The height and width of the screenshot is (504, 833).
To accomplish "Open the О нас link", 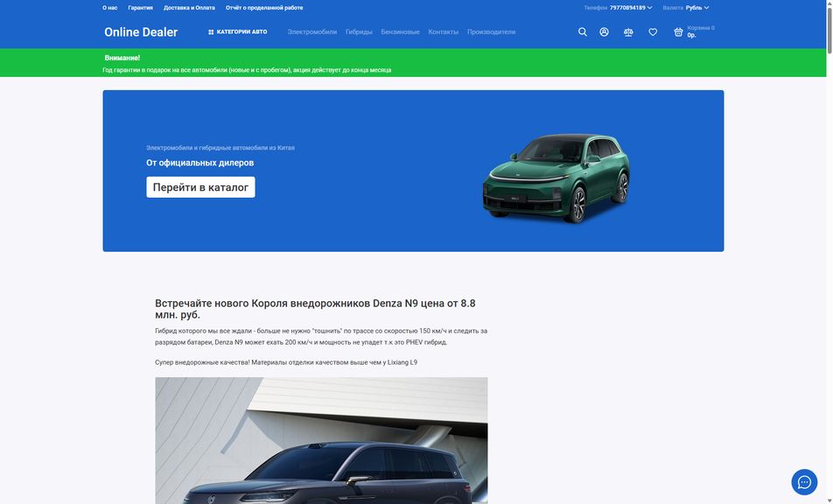I will pyautogui.click(x=110, y=8).
